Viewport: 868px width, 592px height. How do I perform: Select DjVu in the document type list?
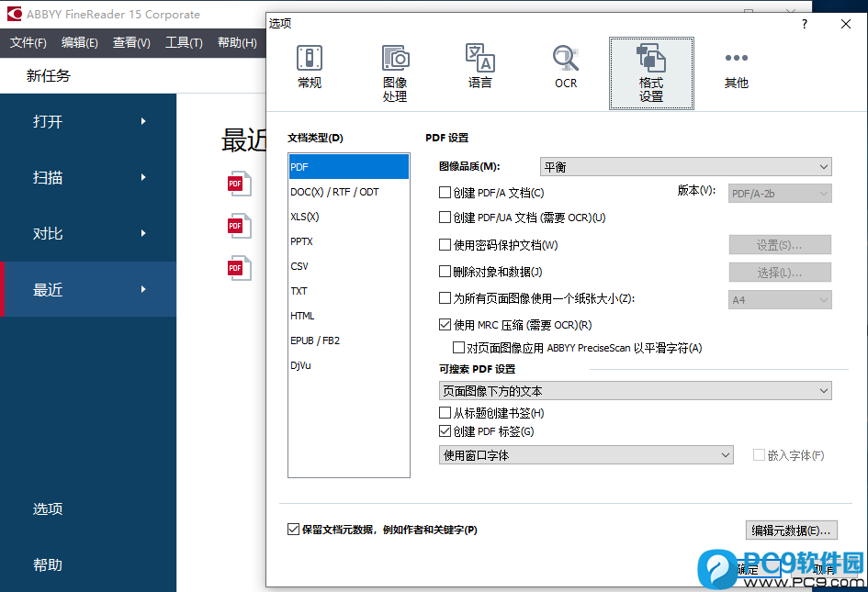point(349,365)
